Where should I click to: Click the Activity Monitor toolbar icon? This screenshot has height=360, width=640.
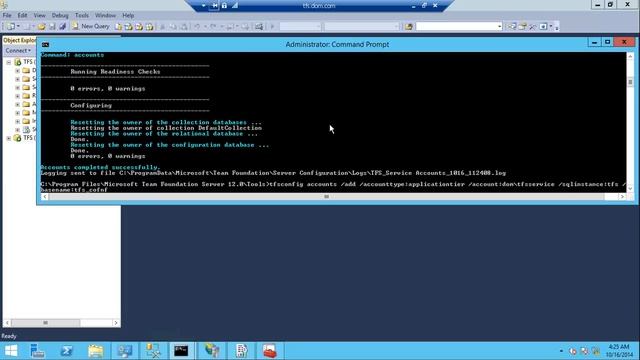point(259,27)
